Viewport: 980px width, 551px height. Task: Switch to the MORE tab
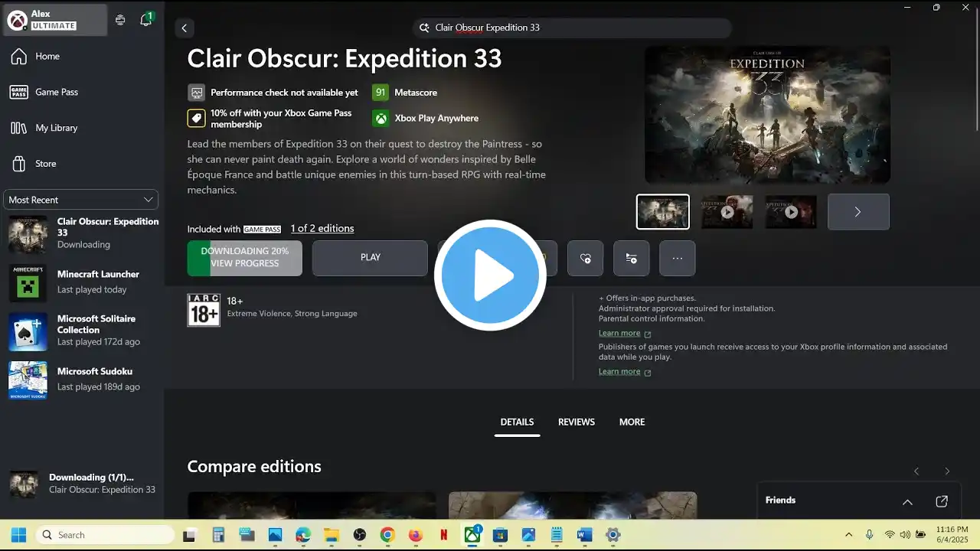point(632,422)
